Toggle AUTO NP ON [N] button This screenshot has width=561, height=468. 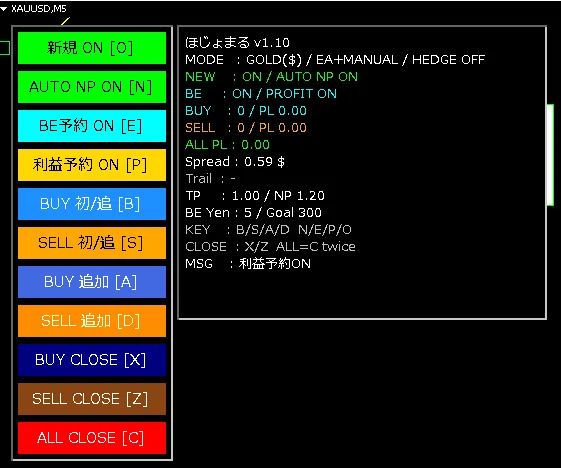[x=92, y=87]
